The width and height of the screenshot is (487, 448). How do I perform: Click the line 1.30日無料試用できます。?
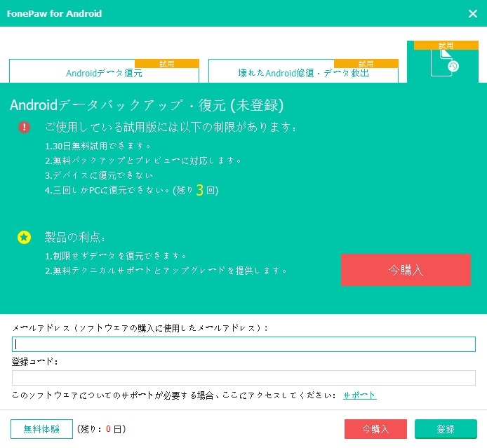(x=98, y=146)
